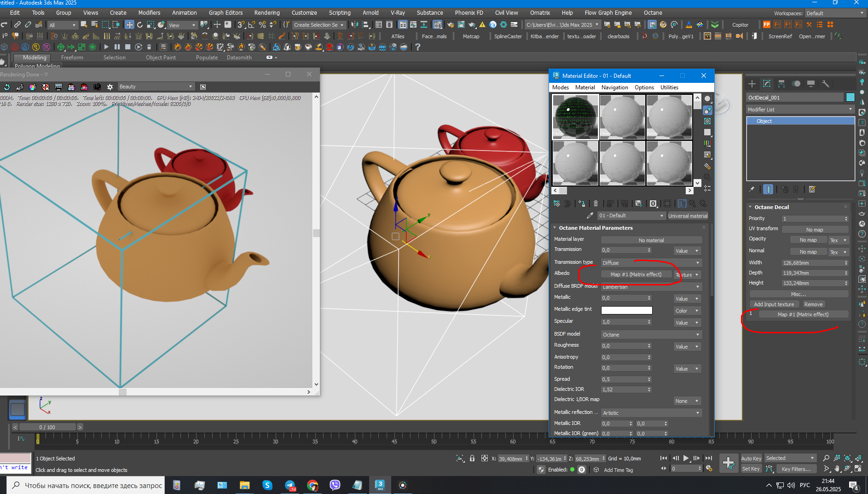This screenshot has height=494, width=868.
Task: Click the Rotate tool in main toolbar
Action: click(x=140, y=25)
